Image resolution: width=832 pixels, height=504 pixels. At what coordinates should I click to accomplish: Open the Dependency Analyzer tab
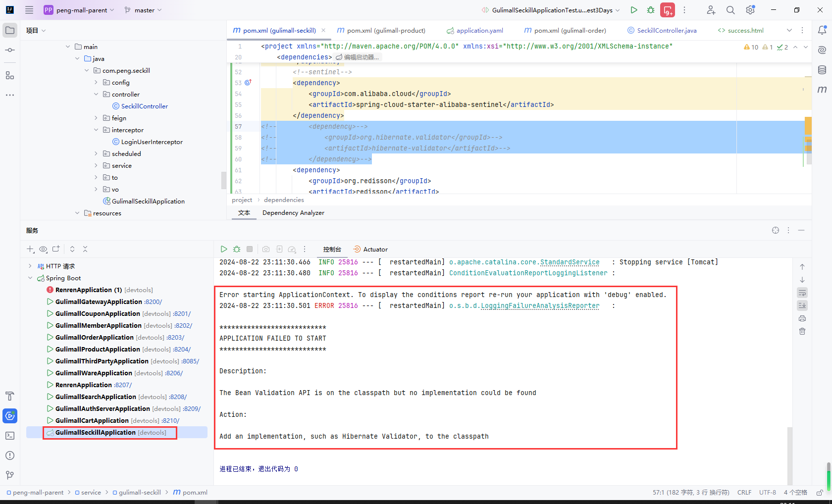pyautogui.click(x=293, y=213)
